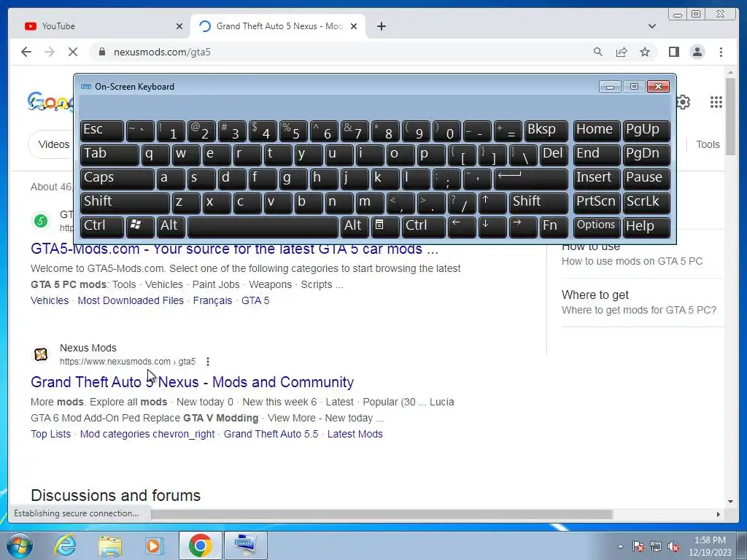Open the Vehicles sitelink

pos(50,300)
